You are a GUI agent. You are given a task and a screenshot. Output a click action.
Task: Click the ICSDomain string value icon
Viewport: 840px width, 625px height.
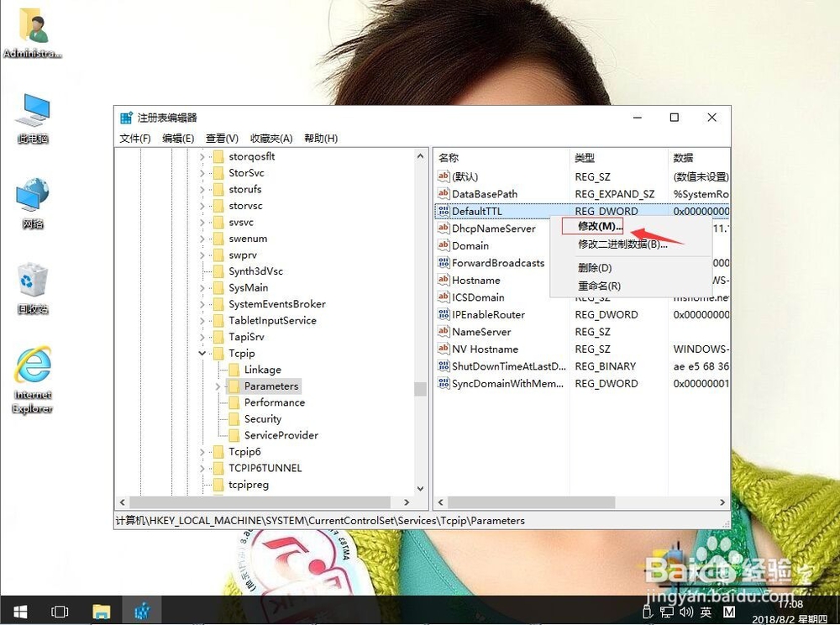coord(443,297)
